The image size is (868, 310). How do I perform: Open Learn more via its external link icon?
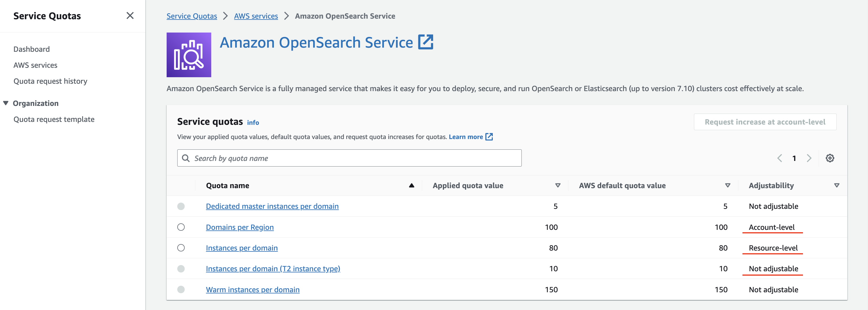point(489,137)
